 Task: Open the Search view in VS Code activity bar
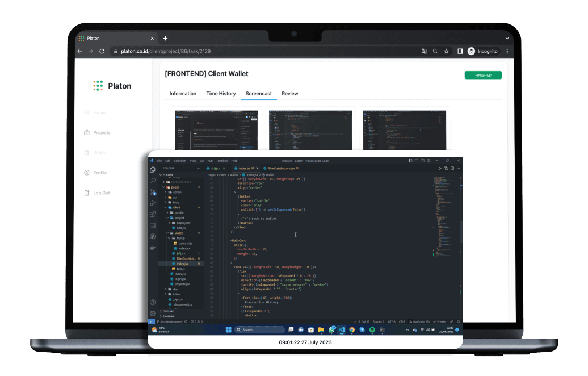click(x=153, y=181)
